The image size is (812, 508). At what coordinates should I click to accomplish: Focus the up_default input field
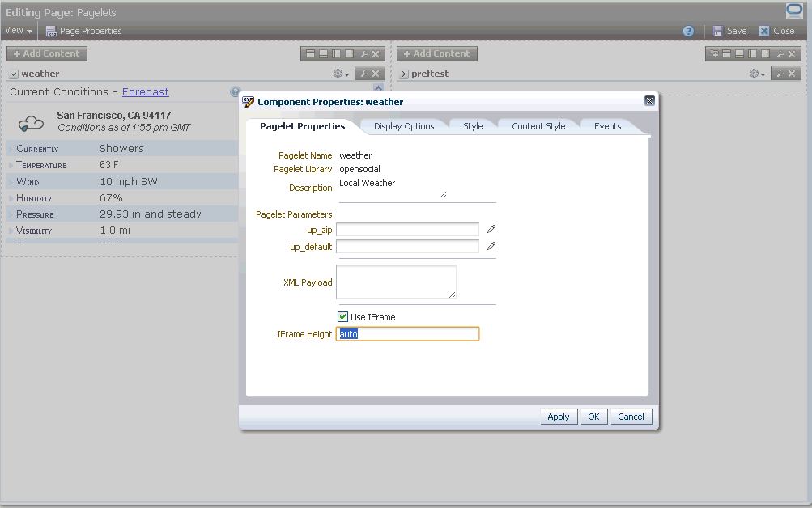click(407, 246)
